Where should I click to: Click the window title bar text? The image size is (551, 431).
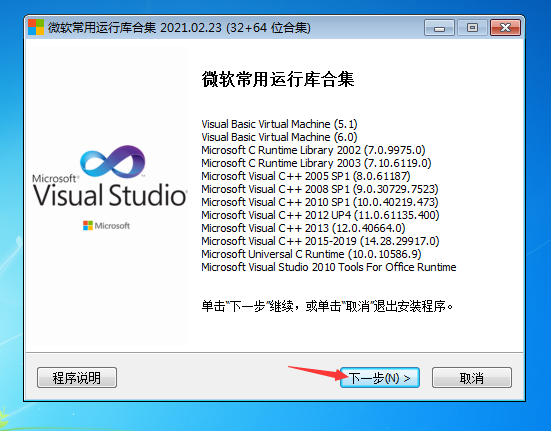pyautogui.click(x=179, y=27)
